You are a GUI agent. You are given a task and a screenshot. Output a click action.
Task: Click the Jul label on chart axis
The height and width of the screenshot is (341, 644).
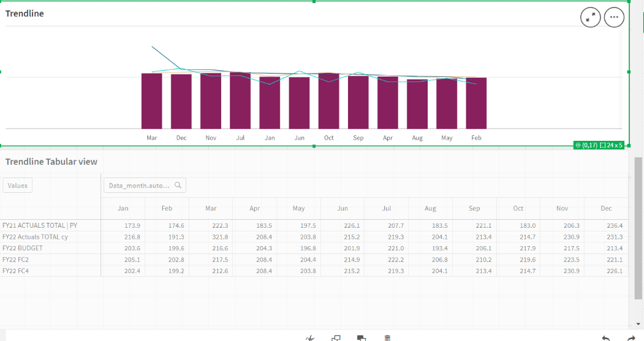(240, 138)
